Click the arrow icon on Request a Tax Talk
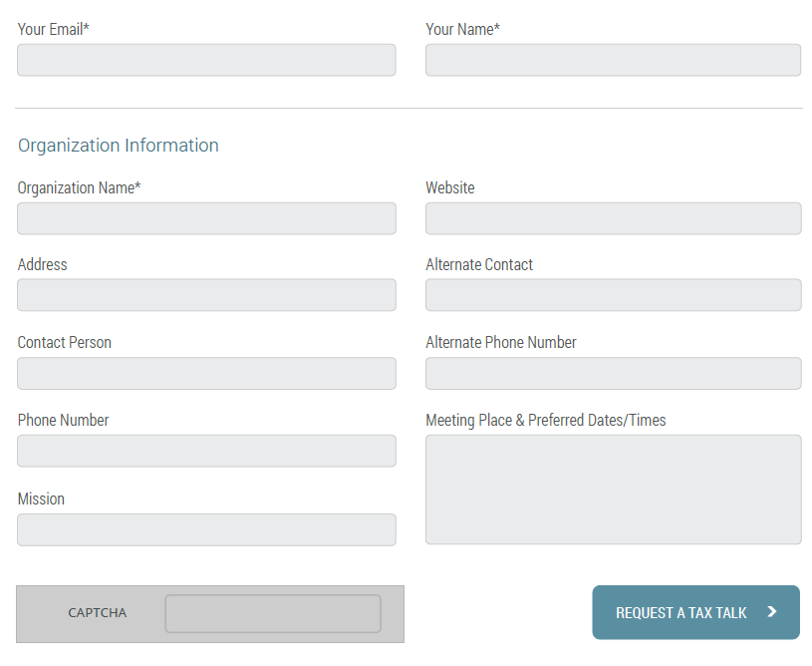 [x=772, y=612]
